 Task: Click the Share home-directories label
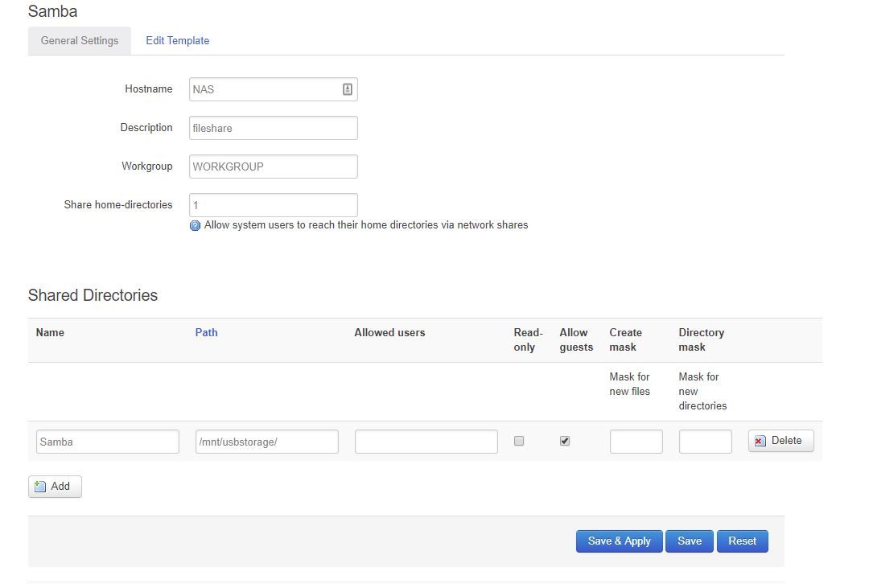click(x=118, y=204)
